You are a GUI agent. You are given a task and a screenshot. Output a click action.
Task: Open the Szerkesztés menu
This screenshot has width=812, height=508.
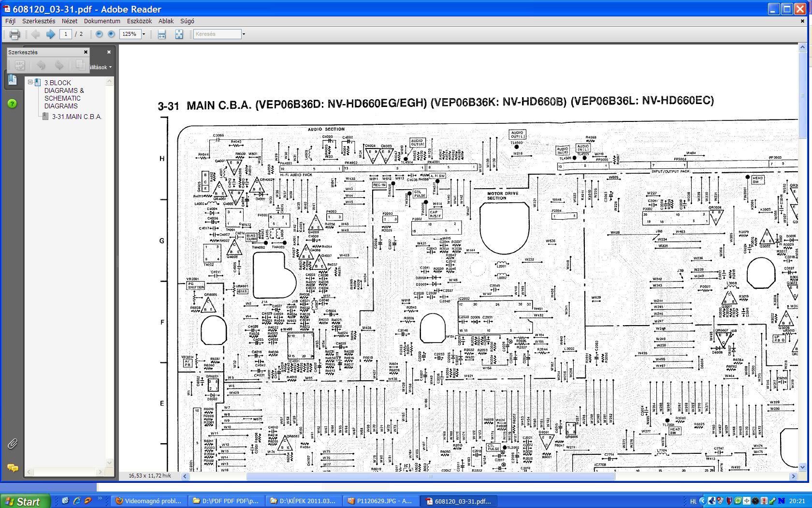pyautogui.click(x=39, y=21)
